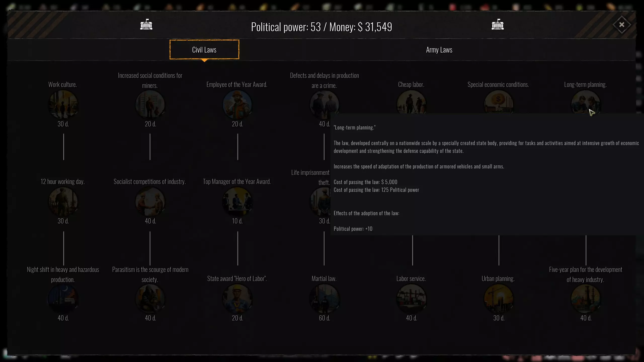
Task: Choose the Employee of the Year Award icon
Action: [x=237, y=104]
